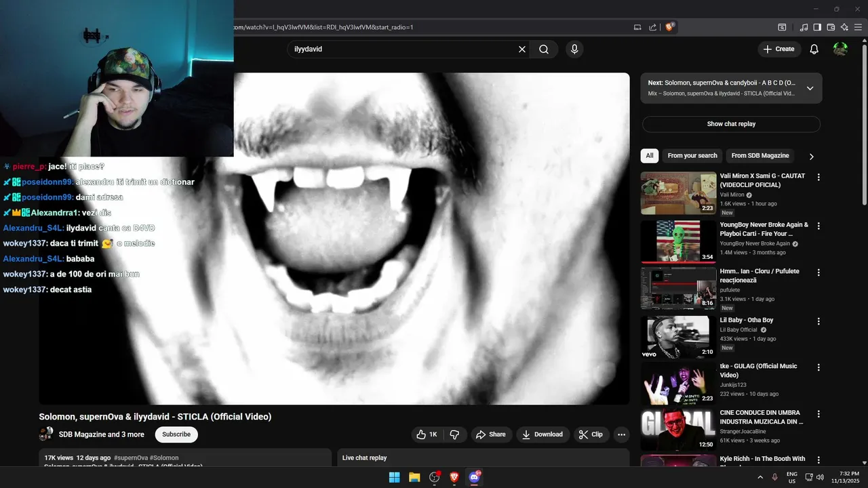Image resolution: width=868 pixels, height=488 pixels.
Task: Open the YoungBoy Fire Your video thumbnail
Action: (x=678, y=241)
